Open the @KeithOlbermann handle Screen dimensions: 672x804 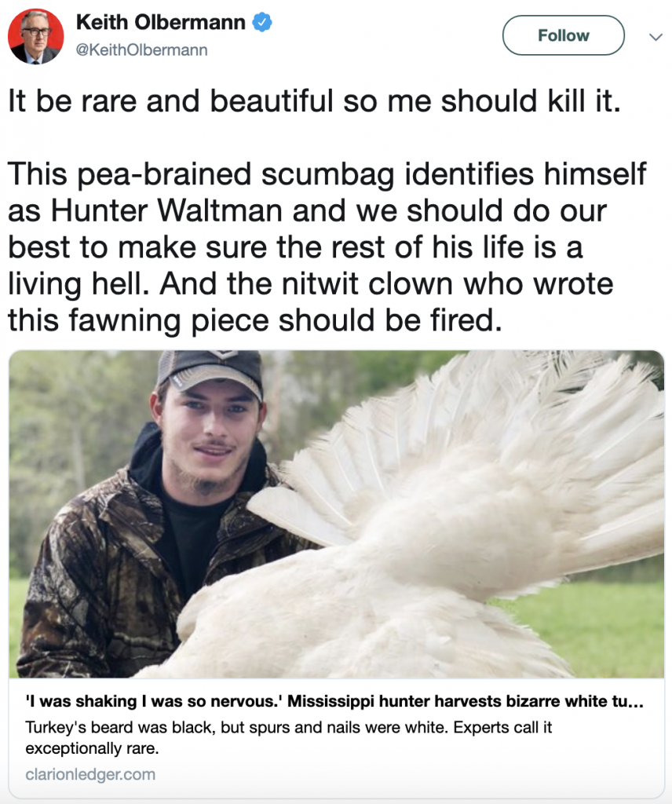(141, 50)
